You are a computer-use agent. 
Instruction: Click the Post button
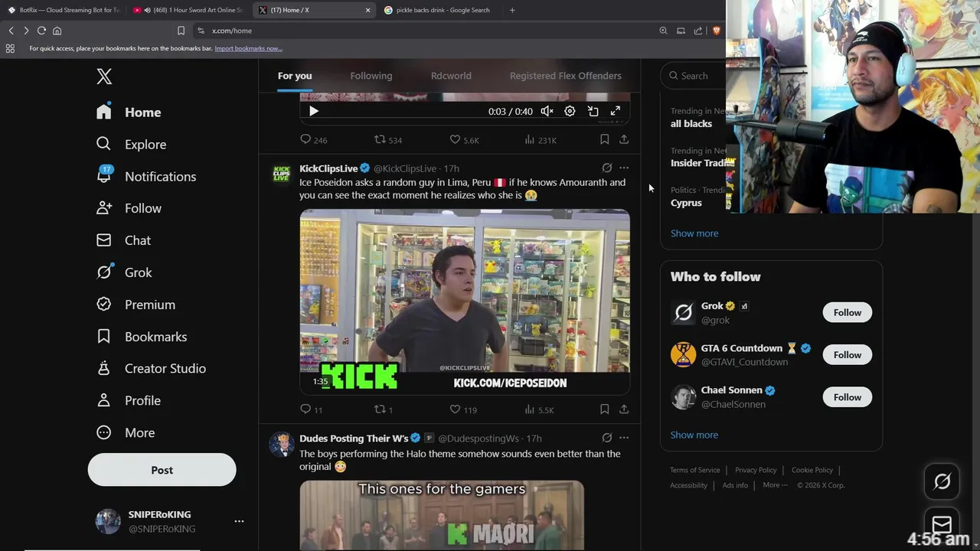(162, 470)
